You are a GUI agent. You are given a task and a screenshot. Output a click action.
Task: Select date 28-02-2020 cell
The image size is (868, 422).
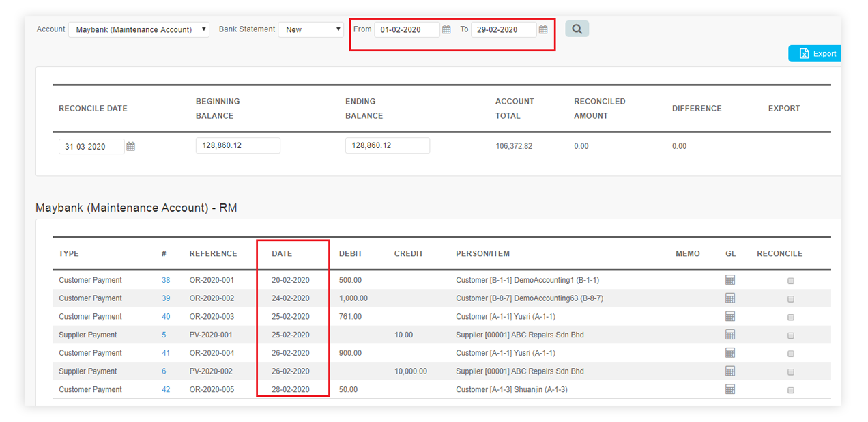[x=291, y=389]
